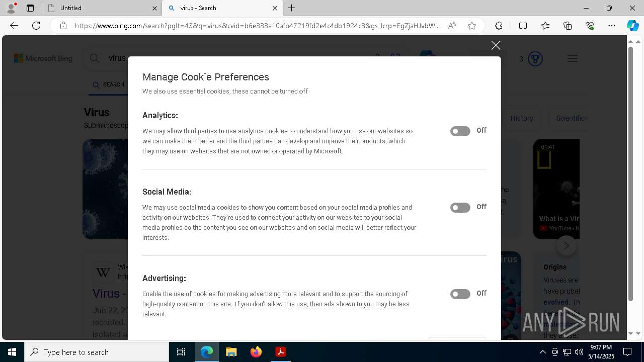Open the Collections icon in the toolbar

(x=568, y=26)
